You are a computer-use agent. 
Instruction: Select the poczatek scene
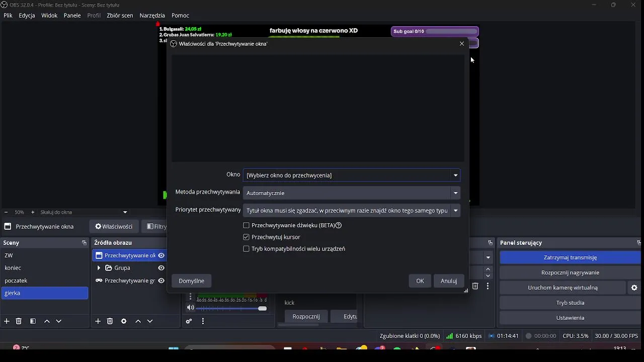(x=45, y=281)
